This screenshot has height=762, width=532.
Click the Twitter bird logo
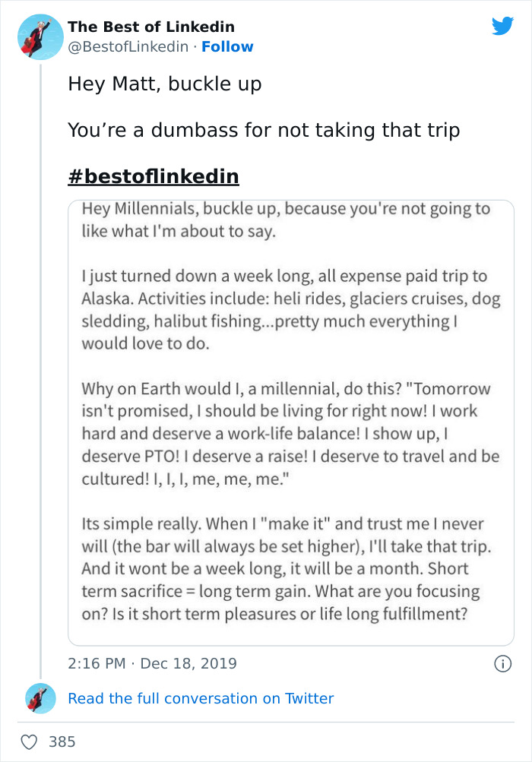502,27
